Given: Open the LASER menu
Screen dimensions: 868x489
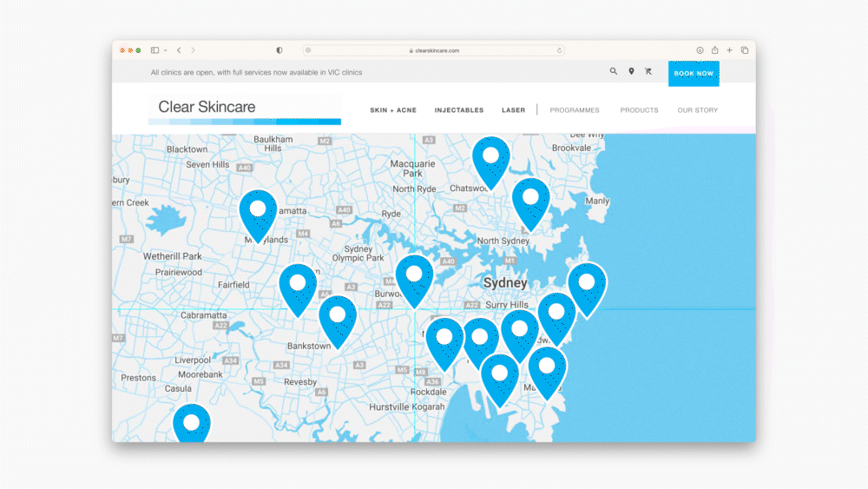Looking at the screenshot, I should pyautogui.click(x=513, y=110).
